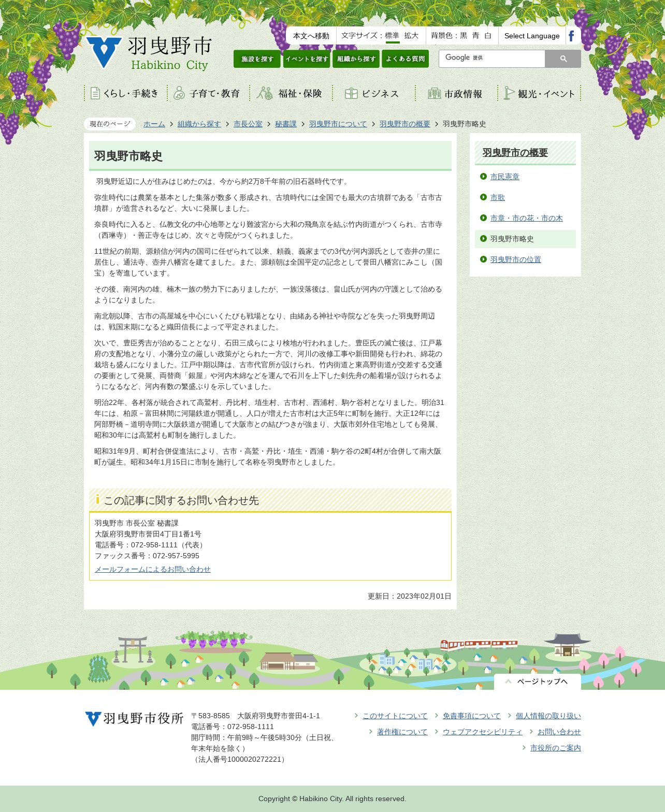Open ウェブアクセシビリティ footer link
Viewport: 665px width, 812px height.
[483, 732]
